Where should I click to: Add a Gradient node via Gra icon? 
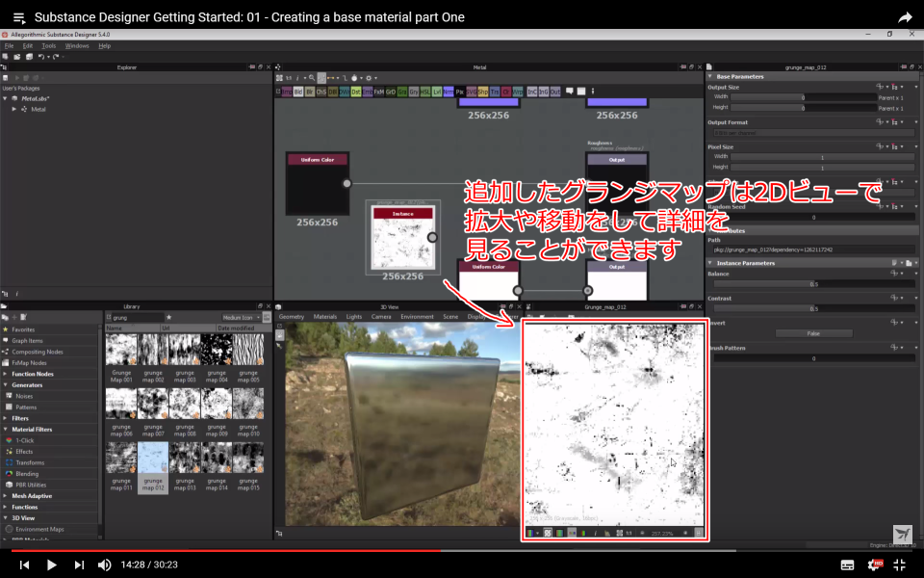402,92
